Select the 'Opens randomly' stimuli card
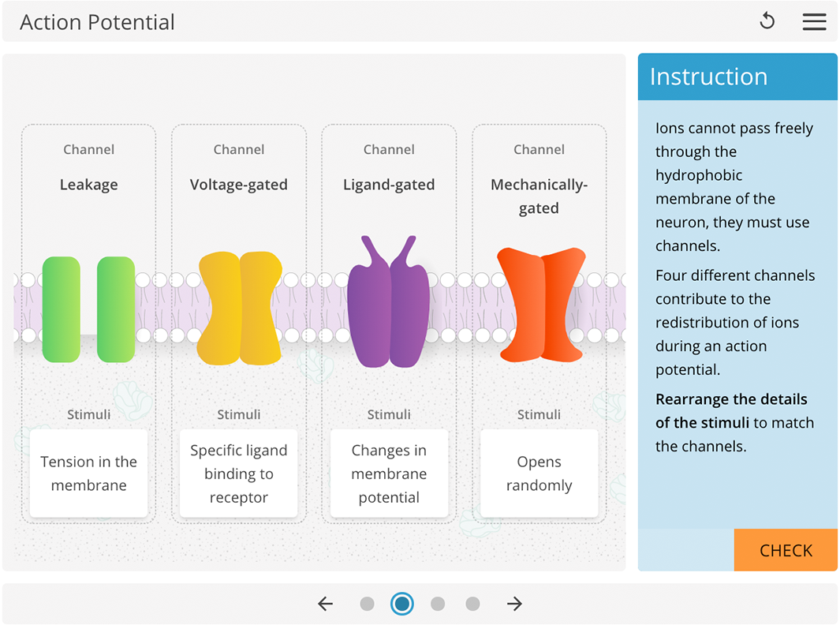The width and height of the screenshot is (840, 625). (x=539, y=473)
